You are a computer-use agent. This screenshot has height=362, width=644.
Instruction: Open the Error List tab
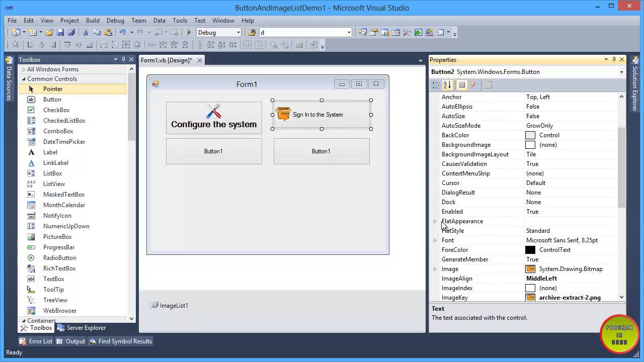tap(36, 341)
